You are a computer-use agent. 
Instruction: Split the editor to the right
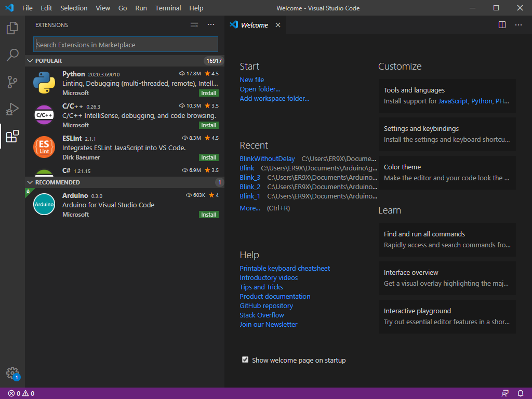[502, 25]
